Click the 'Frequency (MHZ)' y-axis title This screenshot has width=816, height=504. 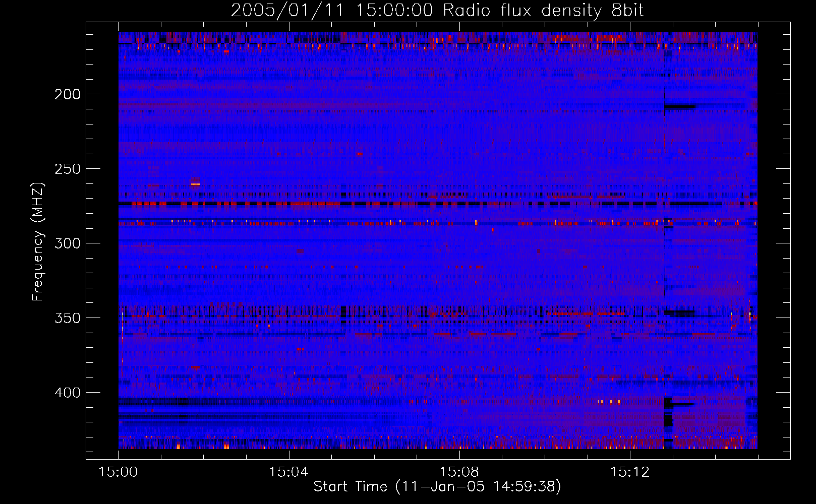coord(38,241)
